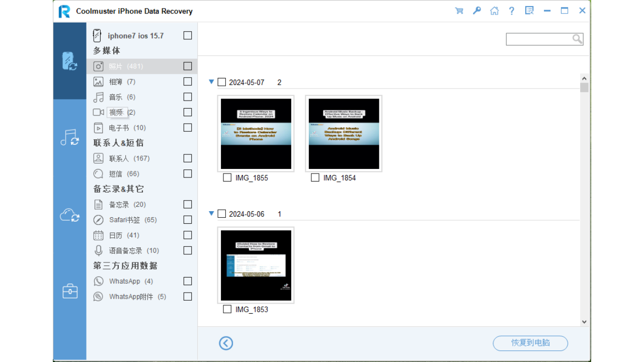Open the help question mark icon

click(x=512, y=10)
